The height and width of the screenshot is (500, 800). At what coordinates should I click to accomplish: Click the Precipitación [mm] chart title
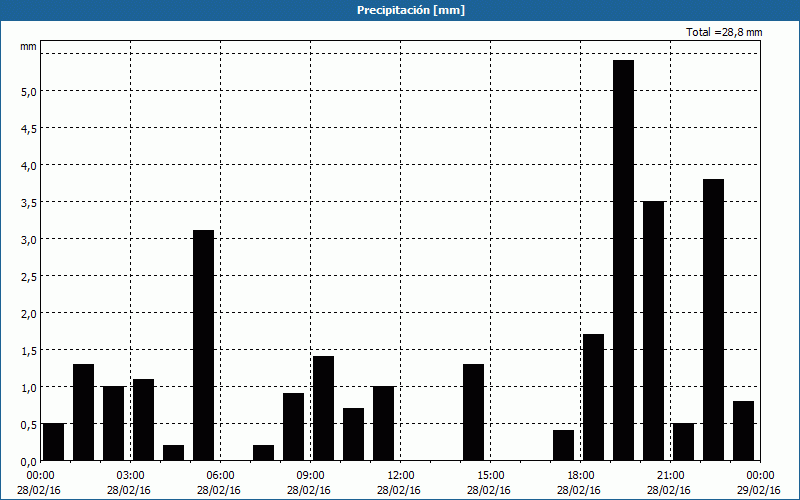(411, 10)
